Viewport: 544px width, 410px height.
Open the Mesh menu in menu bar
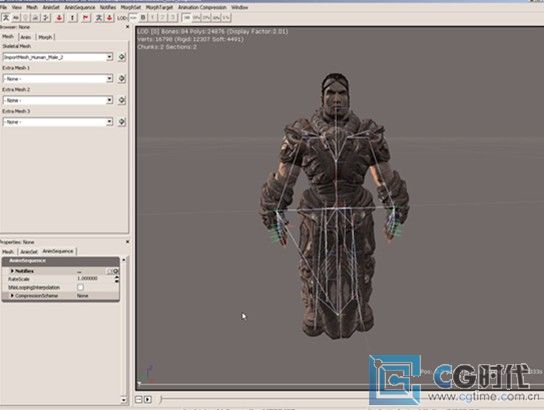point(32,7)
